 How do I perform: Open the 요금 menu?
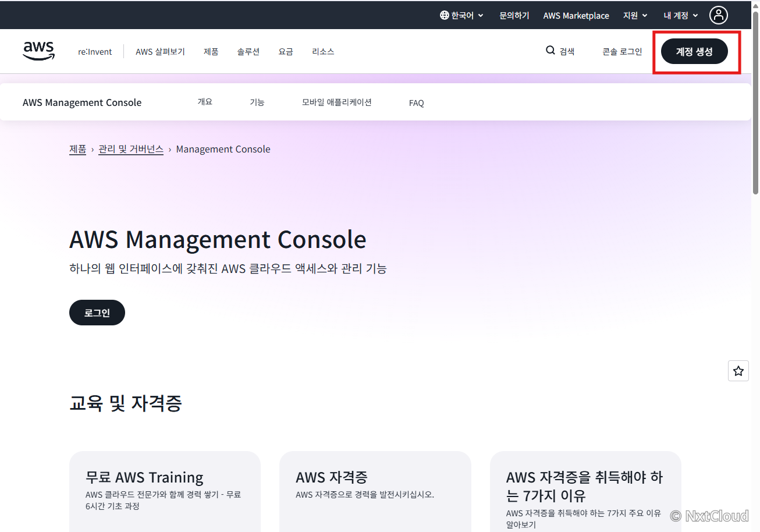pos(286,52)
